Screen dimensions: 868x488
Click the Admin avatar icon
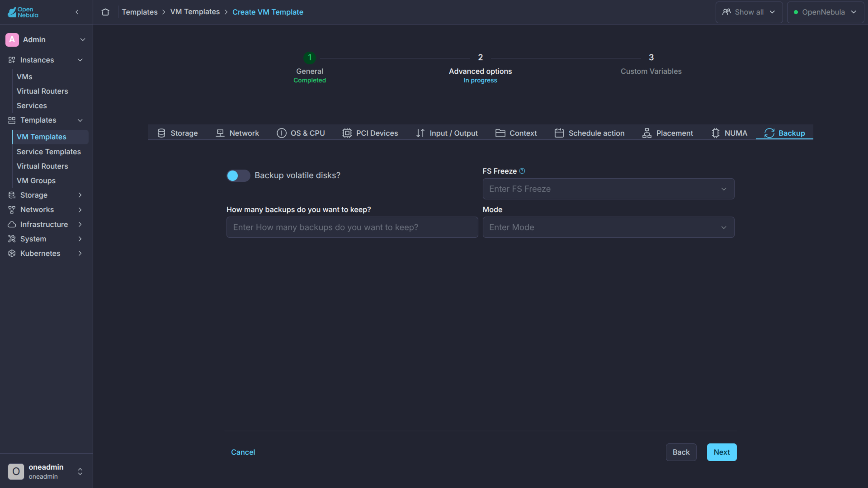(12, 39)
